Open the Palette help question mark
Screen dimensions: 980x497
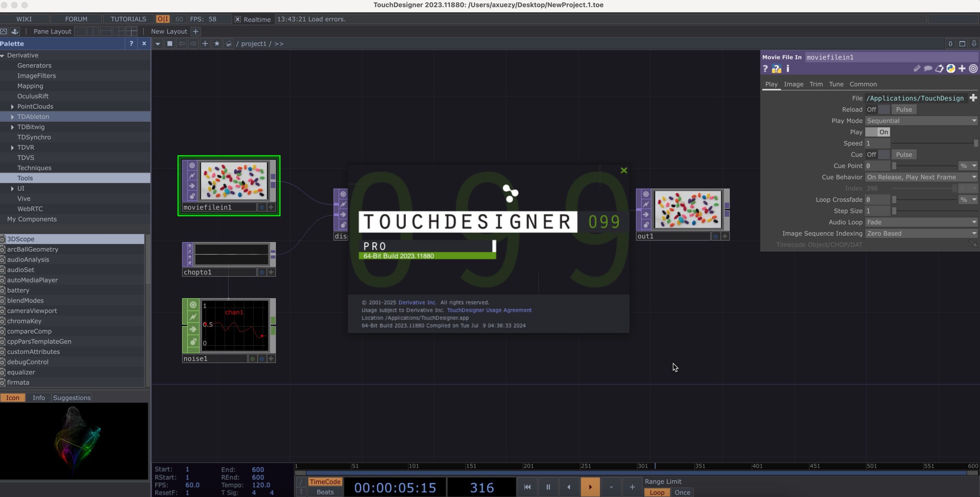131,44
